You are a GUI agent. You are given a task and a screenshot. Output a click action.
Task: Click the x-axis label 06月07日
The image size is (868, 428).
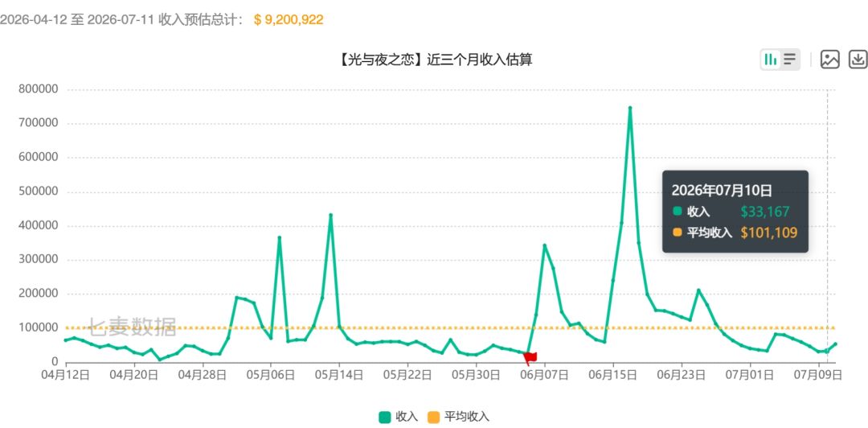coord(545,375)
